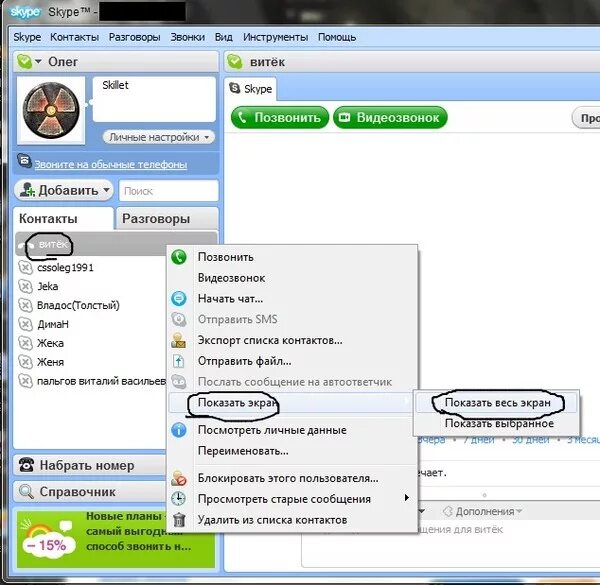Choose Посмотреть личные данные
The width and height of the screenshot is (600, 585).
293,430
